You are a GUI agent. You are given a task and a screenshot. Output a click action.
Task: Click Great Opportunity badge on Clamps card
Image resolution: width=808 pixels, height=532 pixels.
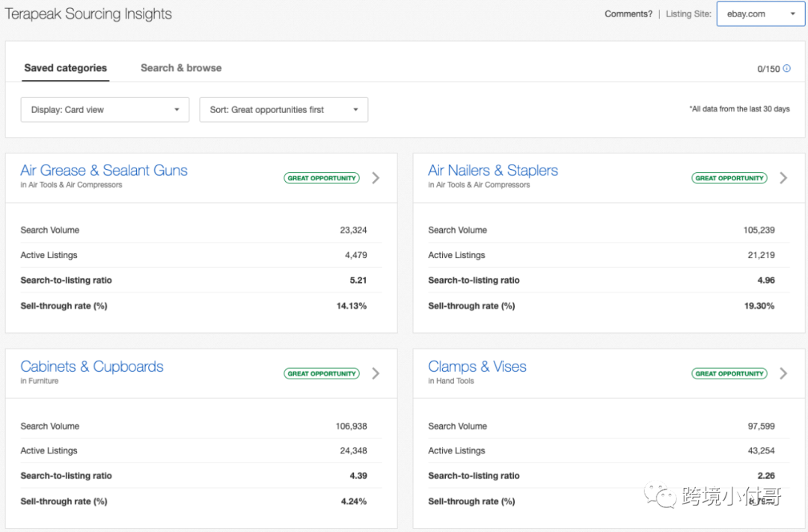point(729,373)
